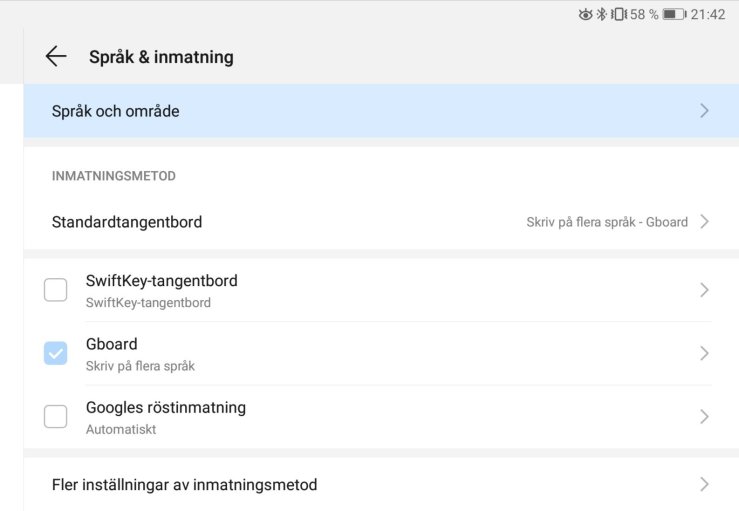Click the battery status icon
Screen dimensions: 739x511
[674, 14]
